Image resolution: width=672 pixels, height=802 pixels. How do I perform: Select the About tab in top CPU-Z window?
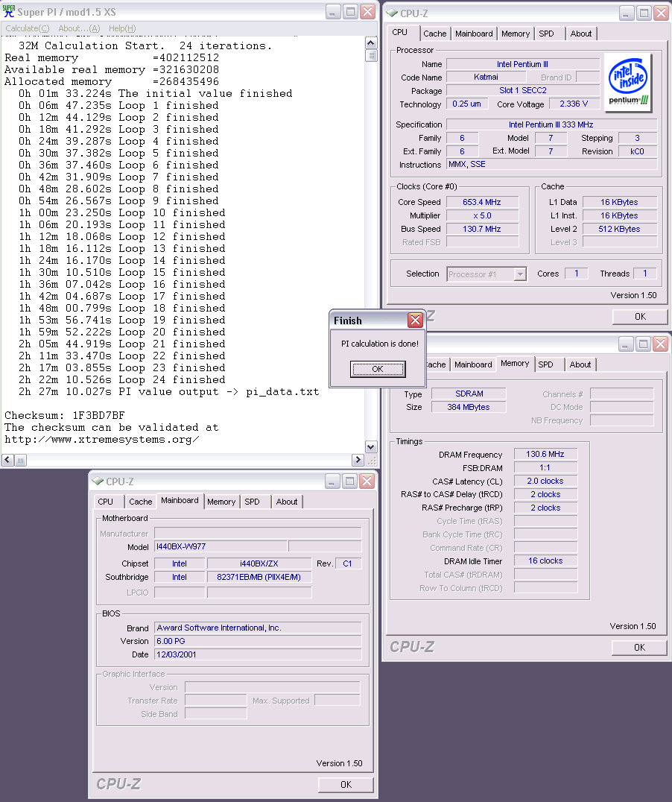click(581, 34)
